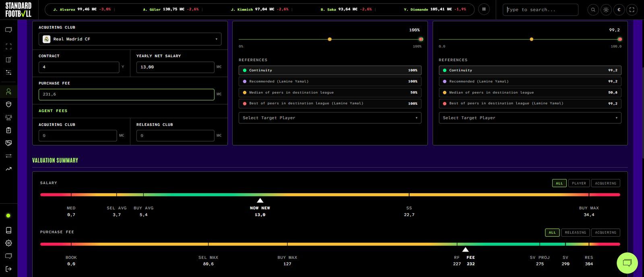Open the sliders filter icon in sidebar
Screen dimensions: 644x277
(8, 73)
